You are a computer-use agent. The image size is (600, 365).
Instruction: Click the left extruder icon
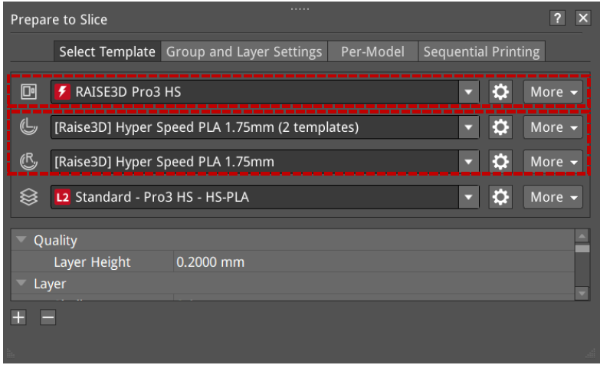click(x=29, y=127)
